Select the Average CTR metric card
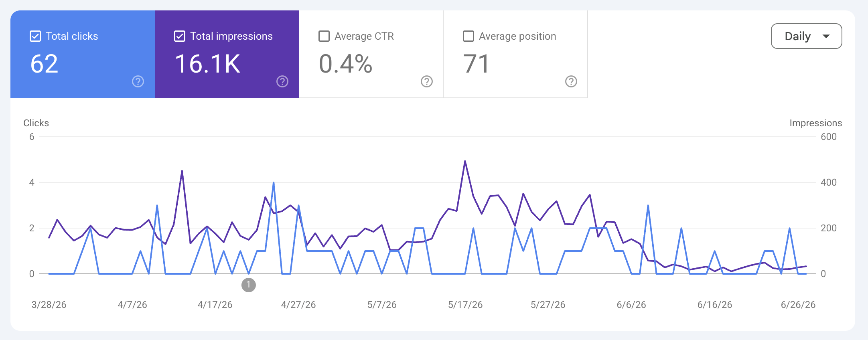 (x=371, y=54)
